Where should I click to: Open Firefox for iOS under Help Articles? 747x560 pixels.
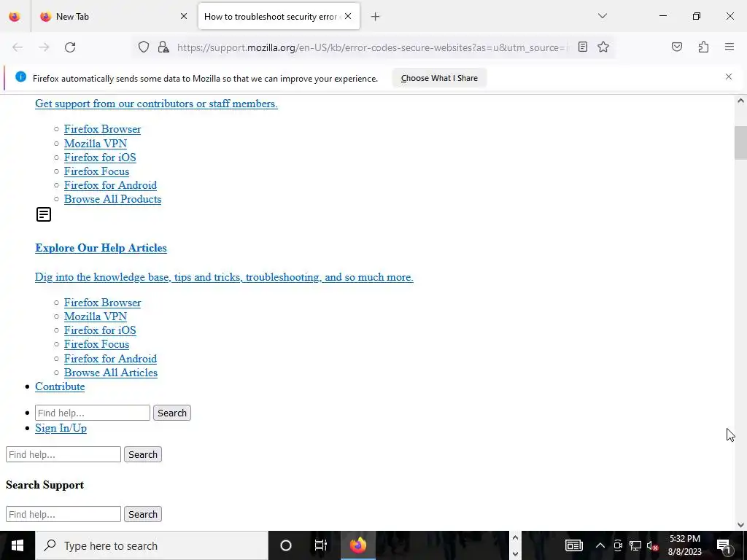(x=100, y=330)
